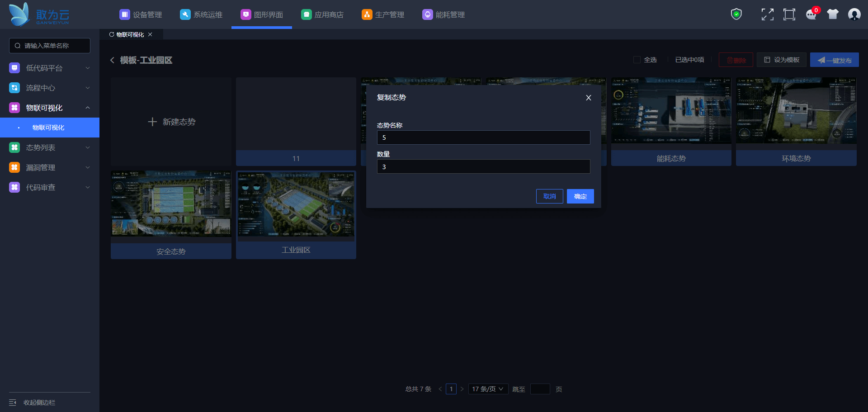Click 收起侧边栏 to collapse sidebar

pos(39,403)
